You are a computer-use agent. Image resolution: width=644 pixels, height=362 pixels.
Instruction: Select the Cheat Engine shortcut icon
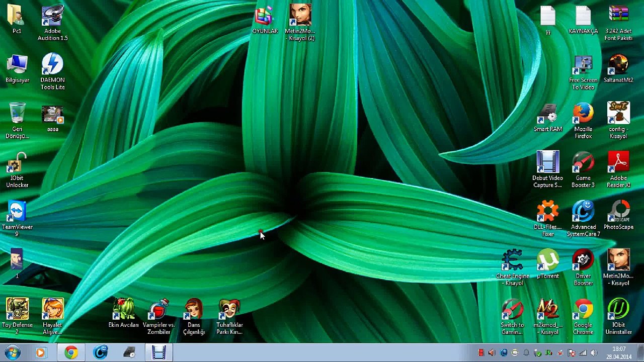pyautogui.click(x=512, y=261)
